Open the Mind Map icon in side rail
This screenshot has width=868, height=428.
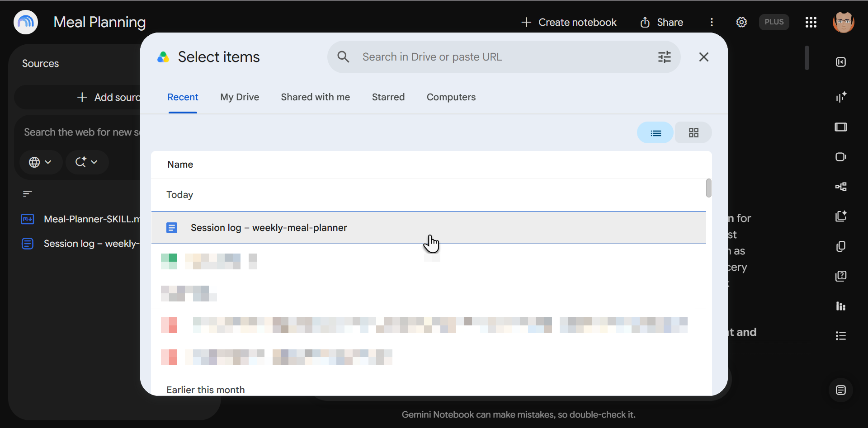point(841,187)
